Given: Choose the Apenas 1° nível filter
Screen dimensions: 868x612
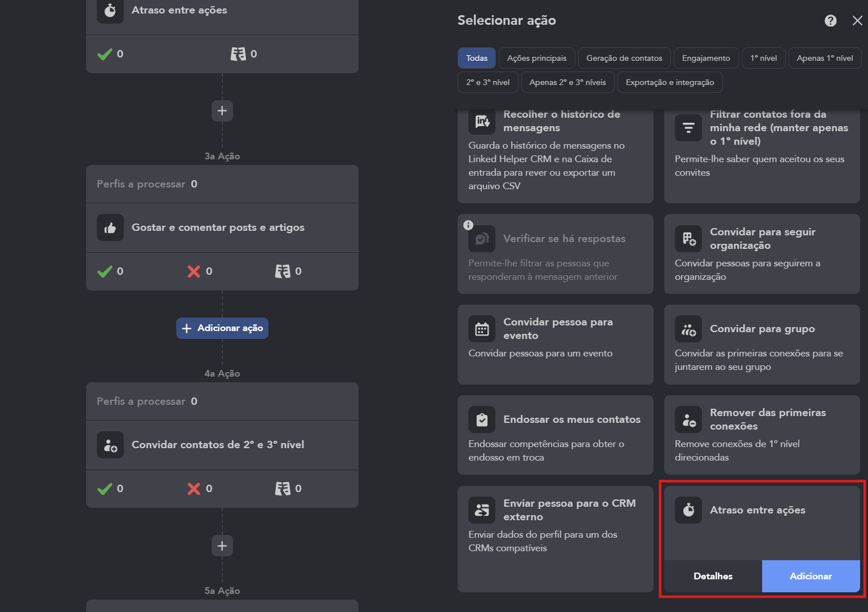Looking at the screenshot, I should point(825,58).
